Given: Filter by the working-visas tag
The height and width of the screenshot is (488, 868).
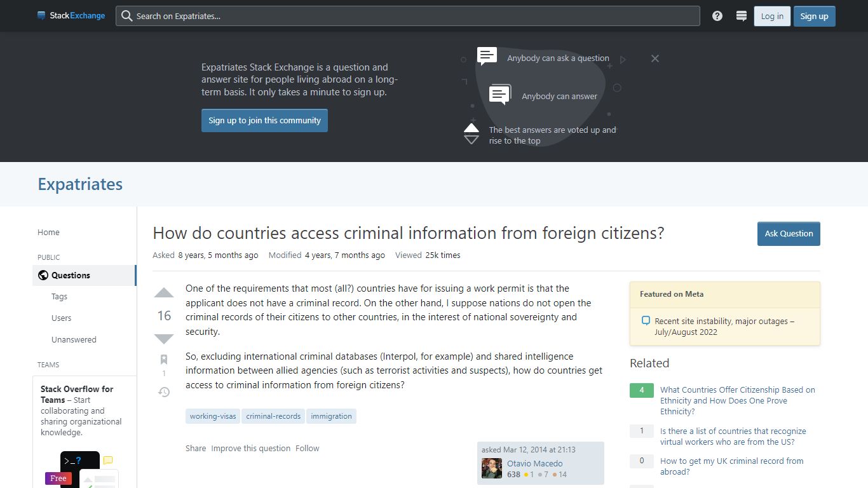Looking at the screenshot, I should tap(213, 416).
